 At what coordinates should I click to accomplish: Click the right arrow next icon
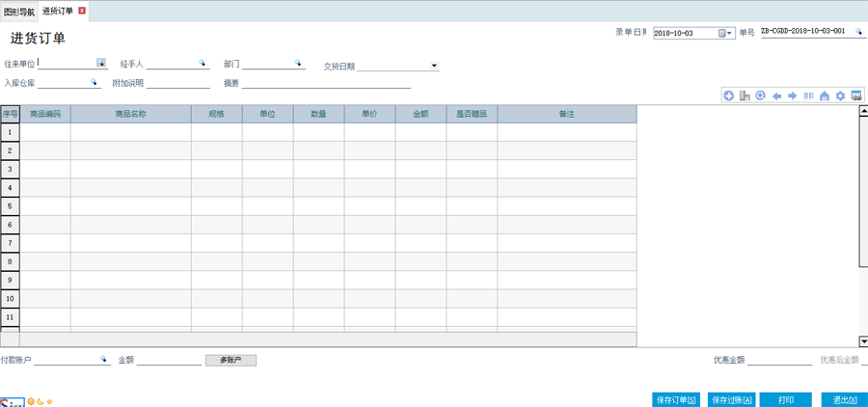click(x=792, y=95)
